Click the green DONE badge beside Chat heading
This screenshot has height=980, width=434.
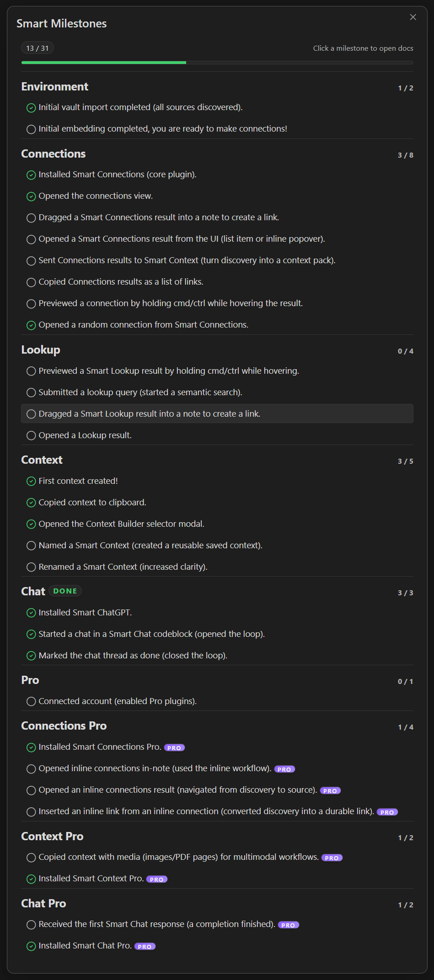pos(65,591)
